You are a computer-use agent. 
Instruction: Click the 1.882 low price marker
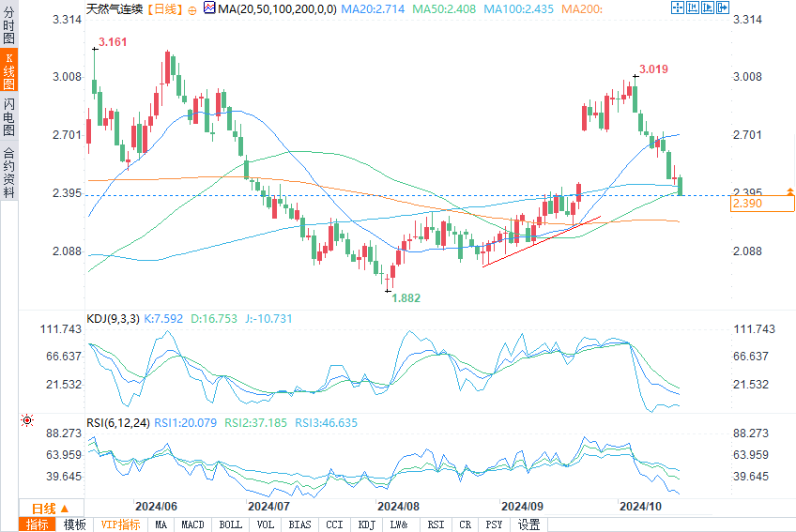coord(406,298)
